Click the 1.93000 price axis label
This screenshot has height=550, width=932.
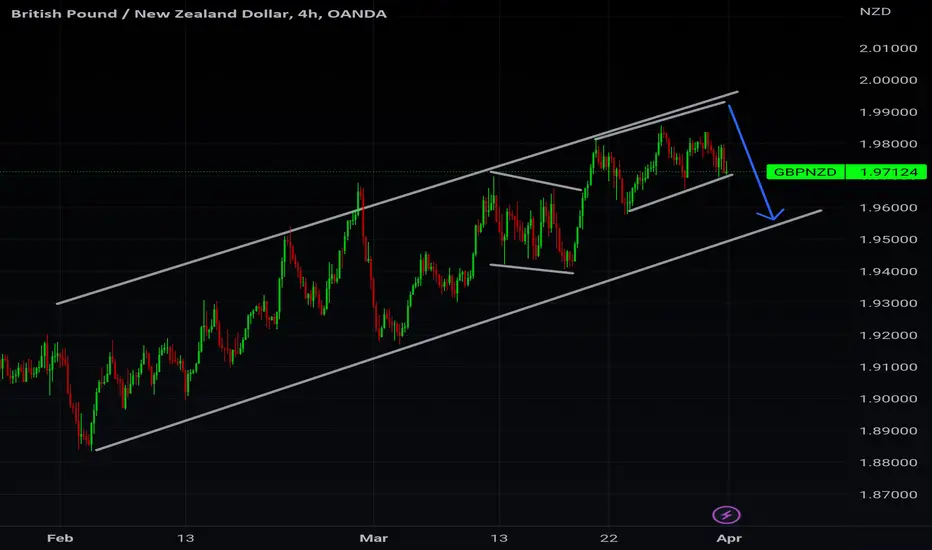coord(888,303)
